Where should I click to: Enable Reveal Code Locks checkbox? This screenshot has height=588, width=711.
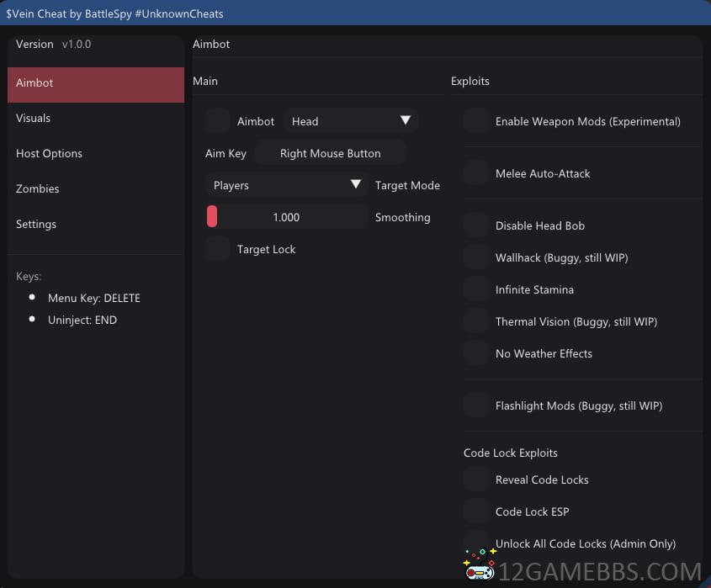coord(475,479)
